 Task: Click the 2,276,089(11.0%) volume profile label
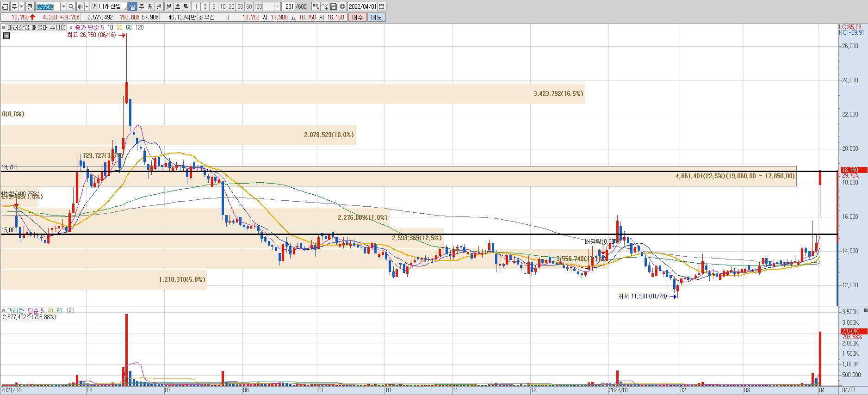(x=362, y=217)
